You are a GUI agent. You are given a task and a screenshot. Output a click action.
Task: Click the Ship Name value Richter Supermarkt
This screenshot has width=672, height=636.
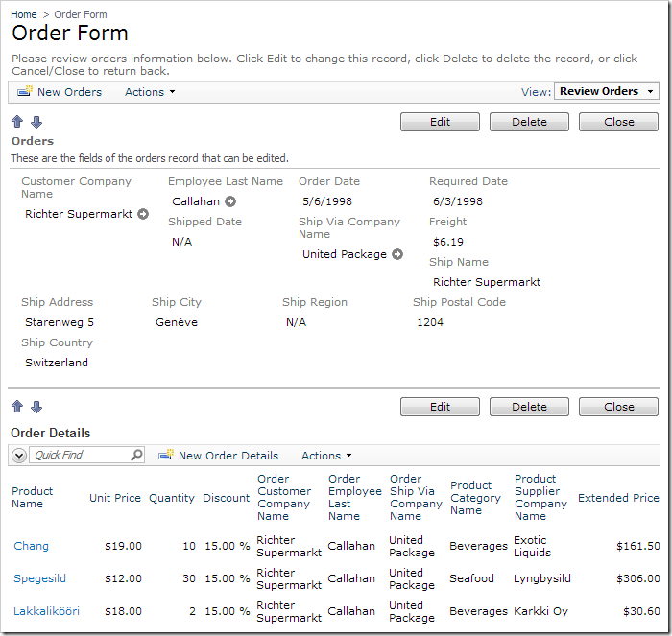pos(487,282)
